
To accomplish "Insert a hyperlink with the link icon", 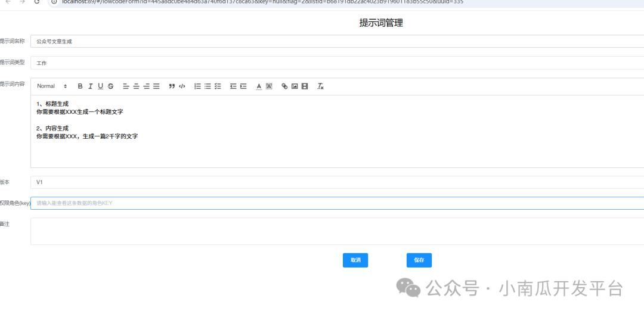I will (284, 86).
